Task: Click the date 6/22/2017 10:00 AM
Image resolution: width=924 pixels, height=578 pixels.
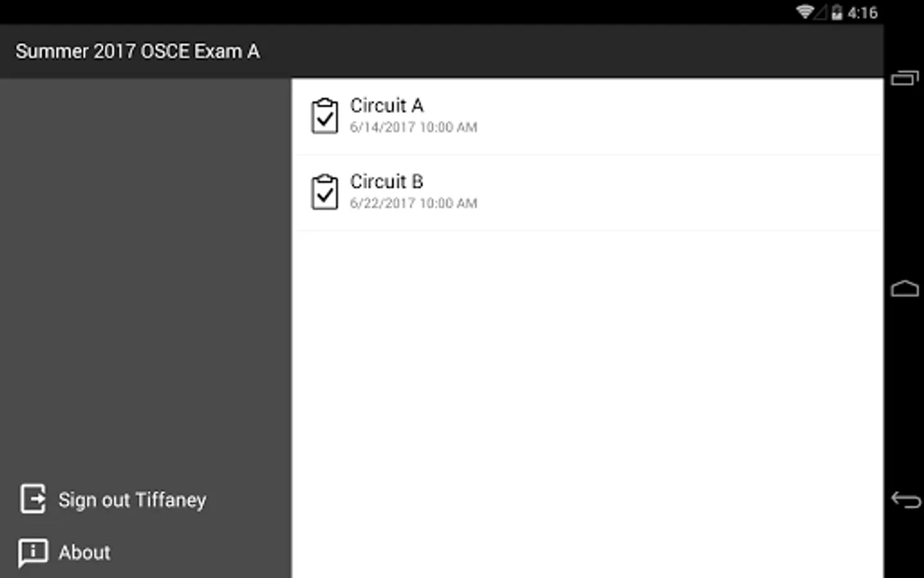Action: 413,203
